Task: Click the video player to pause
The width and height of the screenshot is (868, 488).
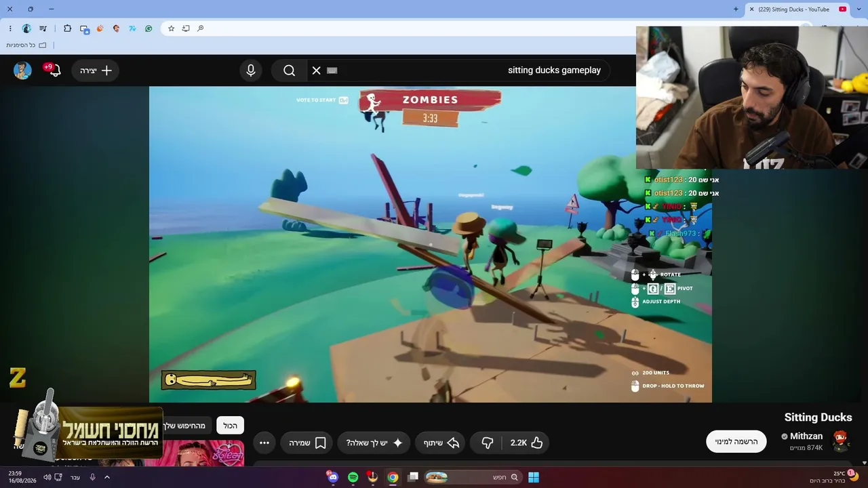Action: (431, 244)
